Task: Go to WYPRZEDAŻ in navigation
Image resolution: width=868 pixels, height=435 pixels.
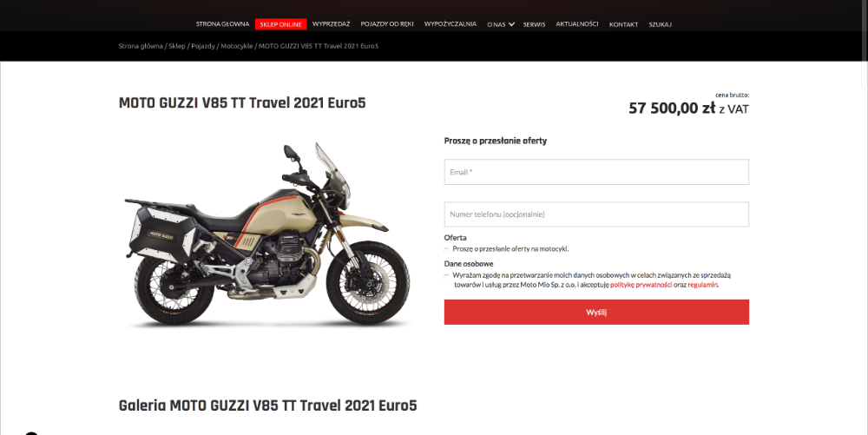Action: point(331,24)
